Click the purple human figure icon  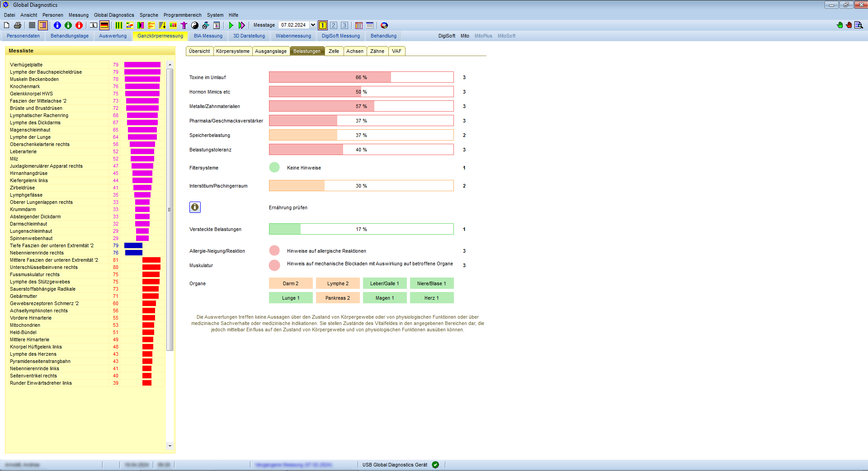point(184,25)
